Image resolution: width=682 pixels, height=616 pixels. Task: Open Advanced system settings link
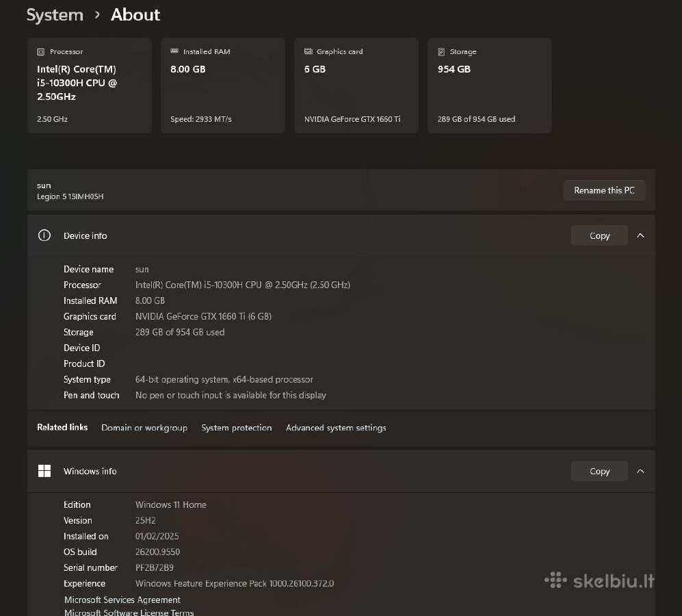336,428
